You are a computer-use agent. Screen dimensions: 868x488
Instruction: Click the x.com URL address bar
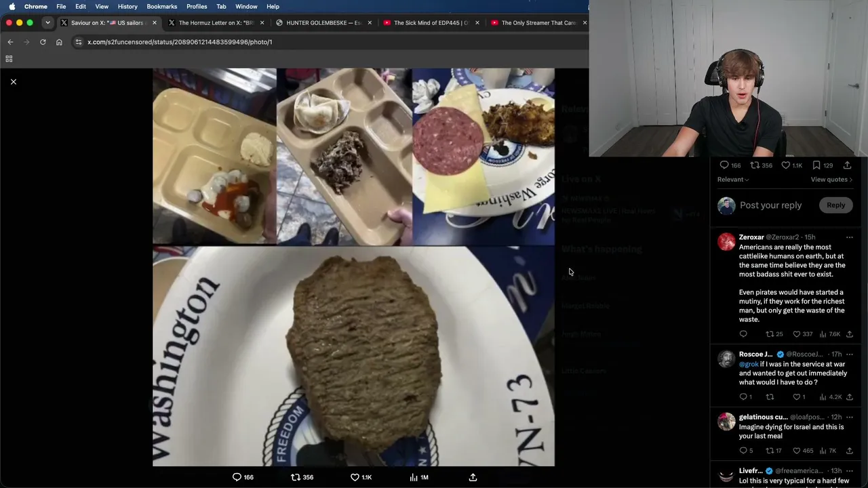tap(180, 42)
